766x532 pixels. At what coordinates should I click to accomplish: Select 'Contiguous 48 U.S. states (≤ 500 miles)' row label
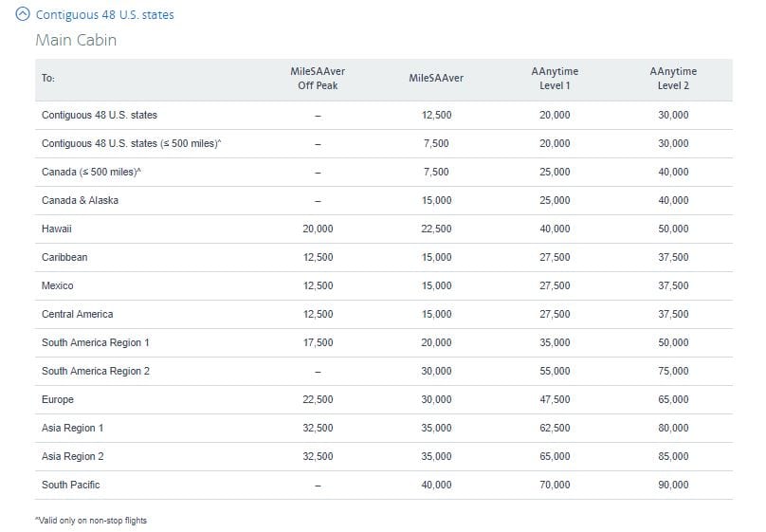[131, 143]
